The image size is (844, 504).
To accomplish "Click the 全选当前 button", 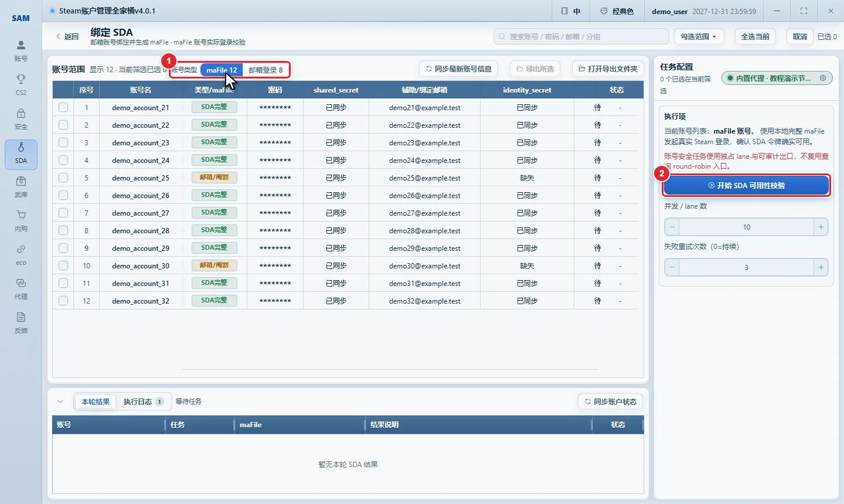I will pyautogui.click(x=755, y=36).
